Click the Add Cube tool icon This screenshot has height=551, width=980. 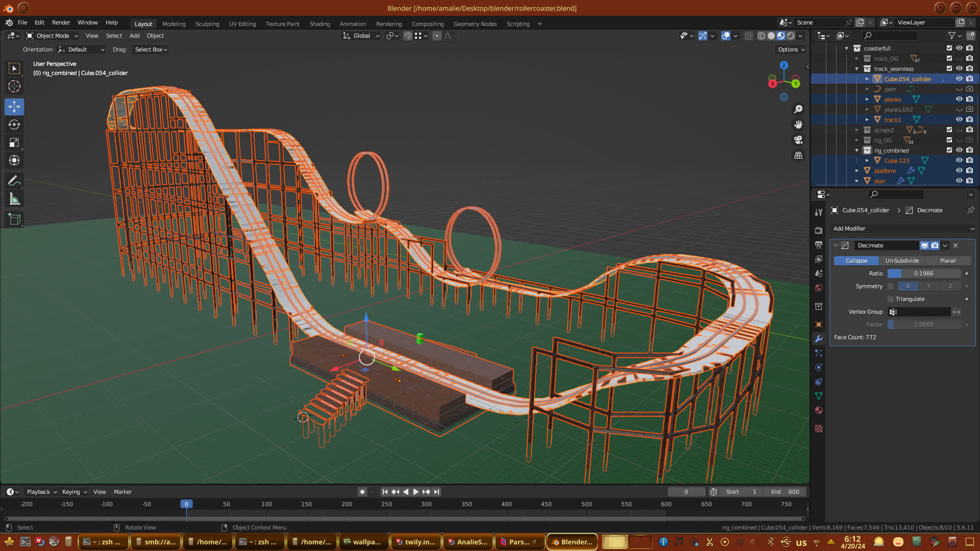click(14, 219)
